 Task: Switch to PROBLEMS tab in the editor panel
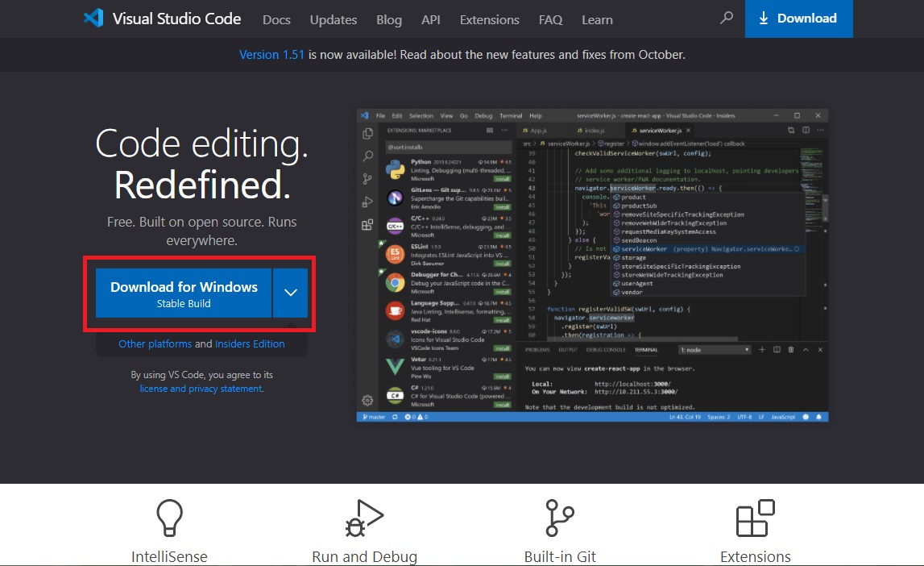tap(537, 350)
